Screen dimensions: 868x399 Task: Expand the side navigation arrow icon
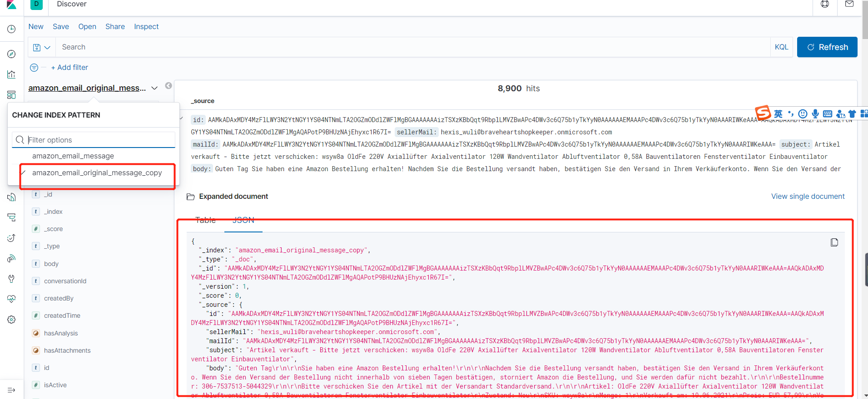click(x=11, y=390)
